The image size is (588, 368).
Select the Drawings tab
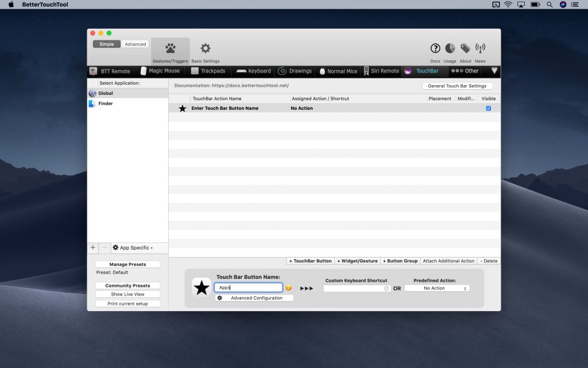pyautogui.click(x=295, y=71)
